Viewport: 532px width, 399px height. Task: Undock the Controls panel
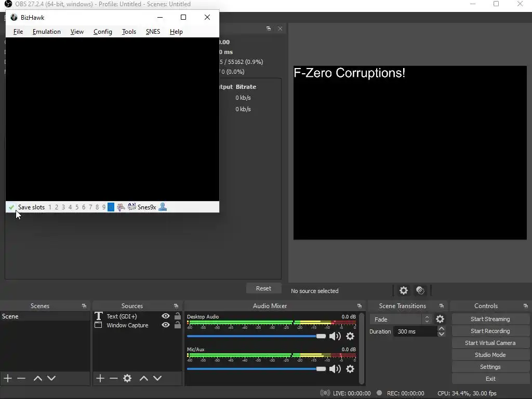tap(526, 306)
